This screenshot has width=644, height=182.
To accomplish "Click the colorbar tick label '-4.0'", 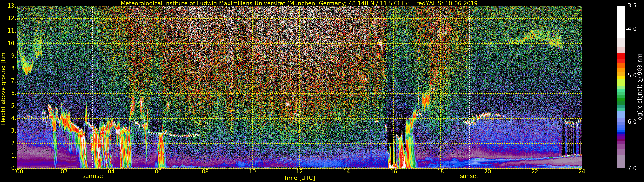I will click(631, 29).
